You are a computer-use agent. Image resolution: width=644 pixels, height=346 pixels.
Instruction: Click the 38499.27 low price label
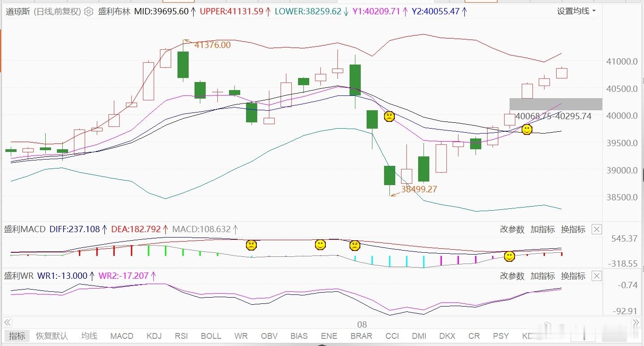click(x=419, y=189)
